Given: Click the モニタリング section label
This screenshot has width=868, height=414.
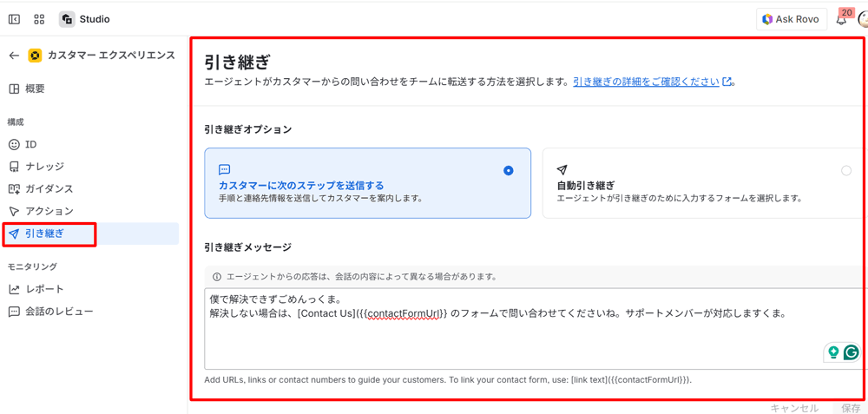Looking at the screenshot, I should coord(32,266).
